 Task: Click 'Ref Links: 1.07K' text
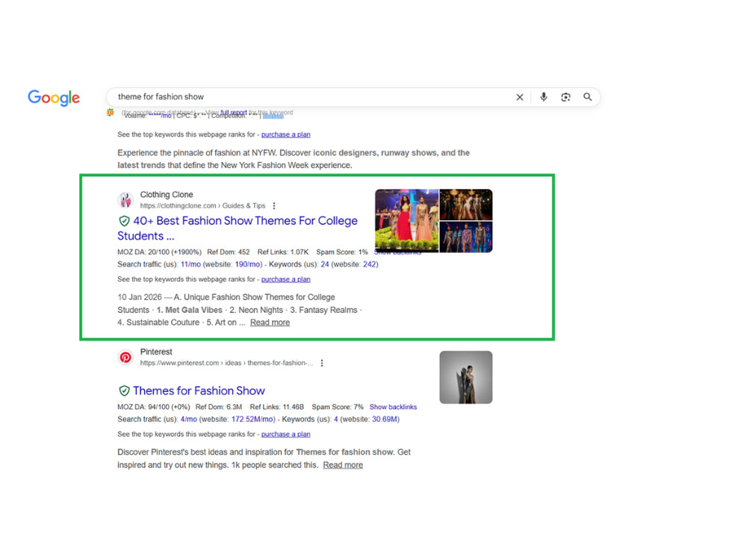point(283,252)
